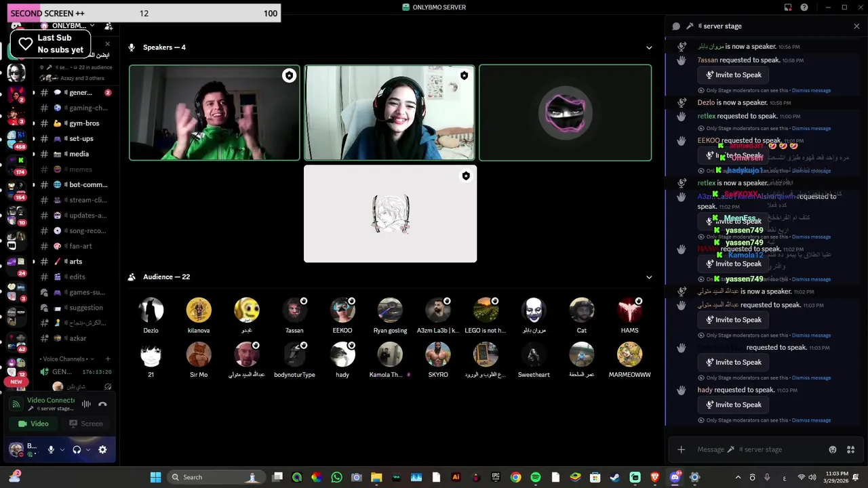Open headphones output options arrow
868x488 pixels.
[88, 449]
